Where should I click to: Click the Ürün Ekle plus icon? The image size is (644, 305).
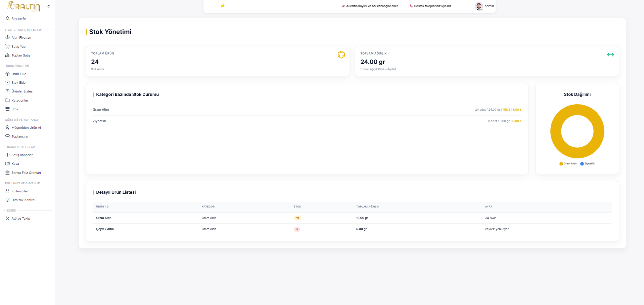point(7,74)
